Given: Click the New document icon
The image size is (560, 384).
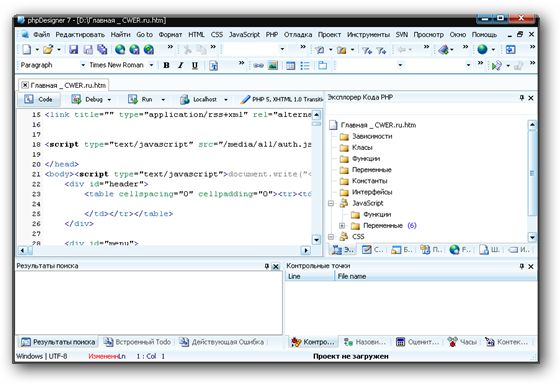Looking at the screenshot, I should [x=27, y=49].
